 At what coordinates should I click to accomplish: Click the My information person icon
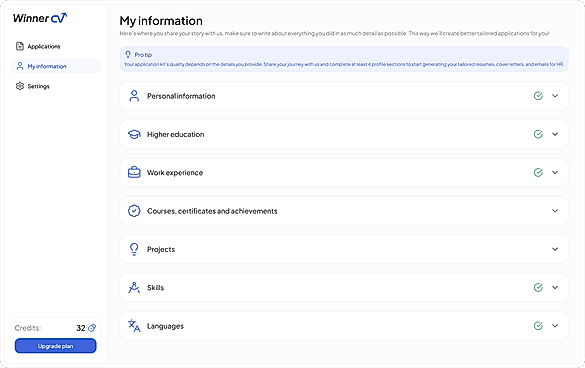click(20, 66)
